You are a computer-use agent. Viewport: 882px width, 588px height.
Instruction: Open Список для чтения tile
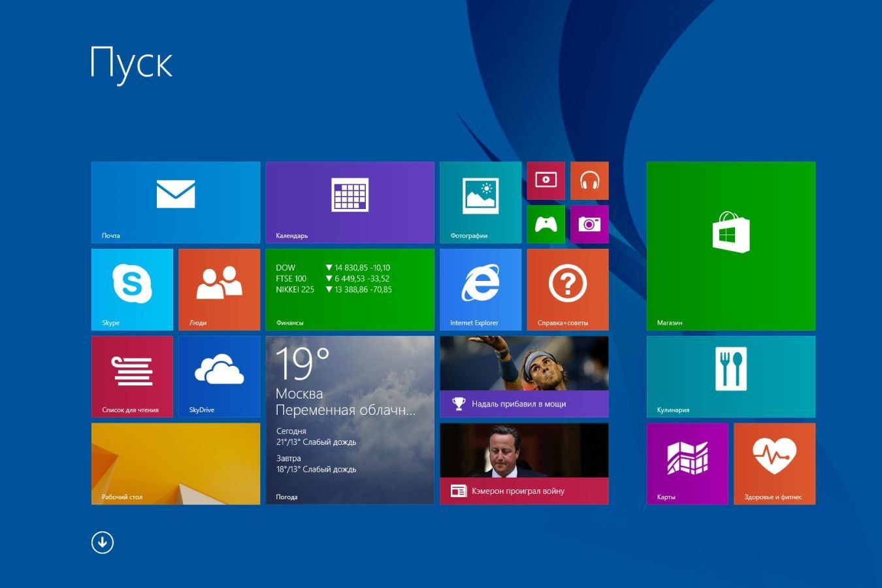click(x=132, y=377)
